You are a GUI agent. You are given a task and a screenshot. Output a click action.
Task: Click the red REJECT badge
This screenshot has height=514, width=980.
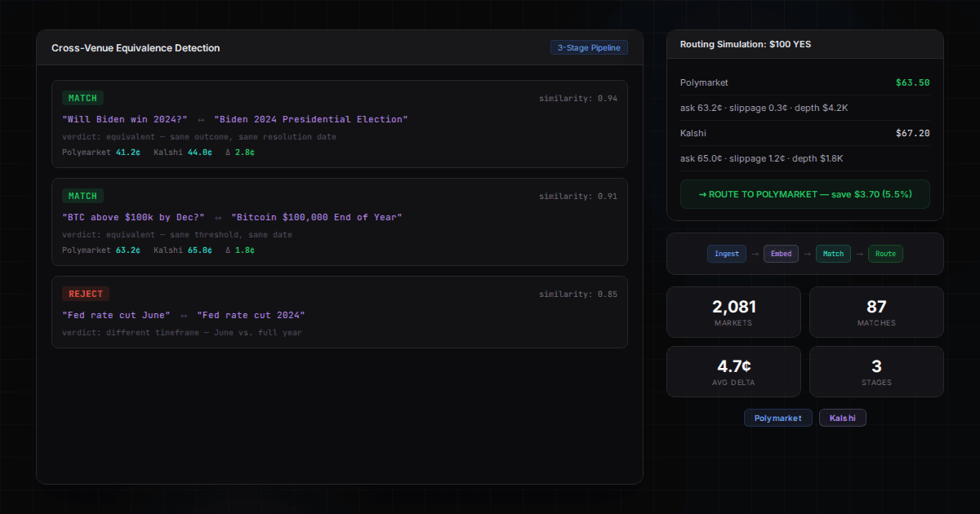pyautogui.click(x=85, y=294)
